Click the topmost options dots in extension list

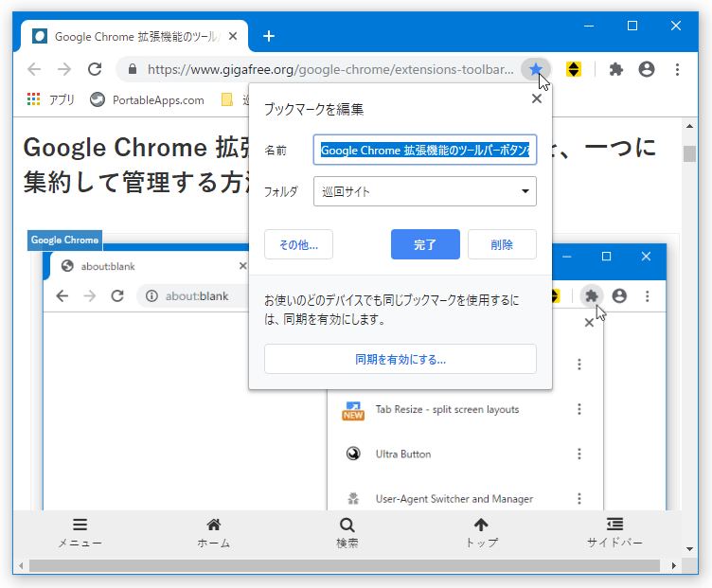click(578, 365)
